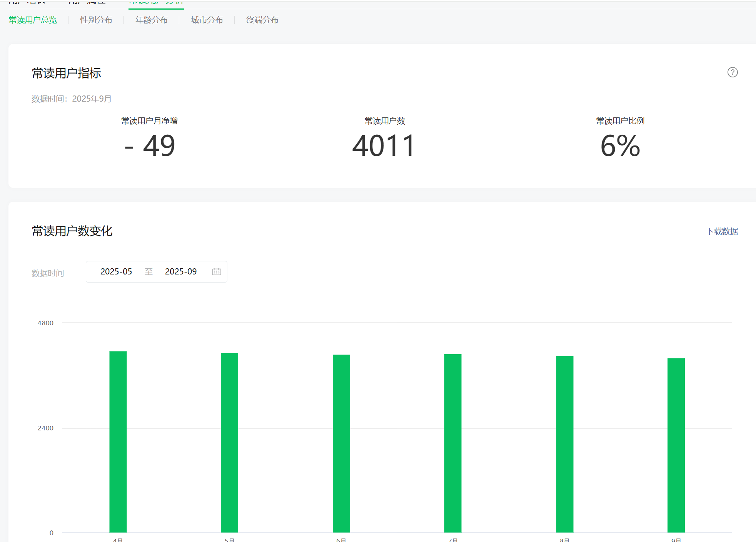Screen dimensions: 756x542
Task: Open the 年龄分布 tab
Action: [152, 20]
